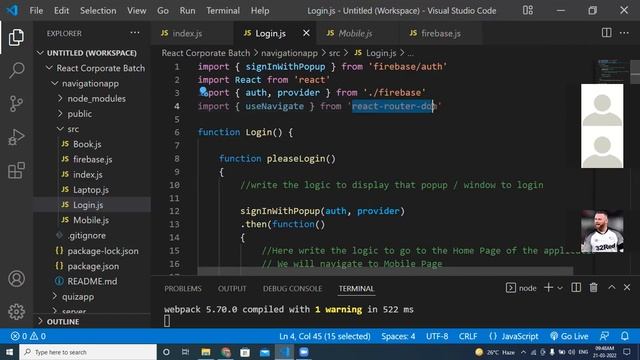Screen dimensions: 640x360
Task: Open the File menu
Action: coord(36,11)
